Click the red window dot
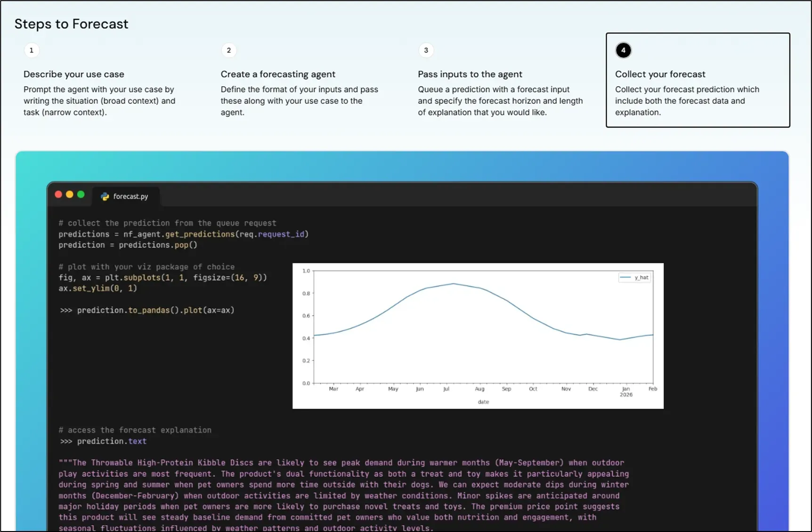The width and height of the screenshot is (812, 532). pyautogui.click(x=58, y=195)
